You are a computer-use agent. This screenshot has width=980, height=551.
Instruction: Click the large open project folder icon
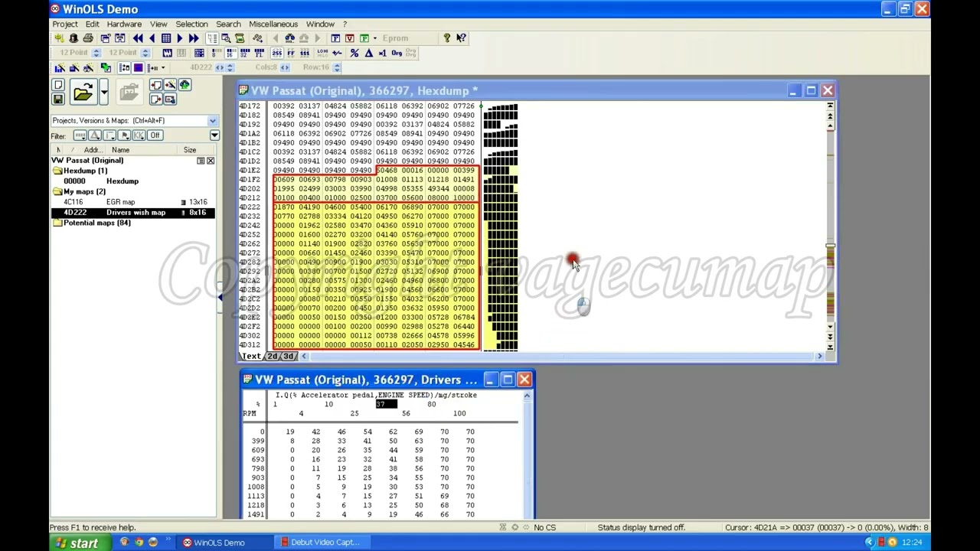point(83,93)
